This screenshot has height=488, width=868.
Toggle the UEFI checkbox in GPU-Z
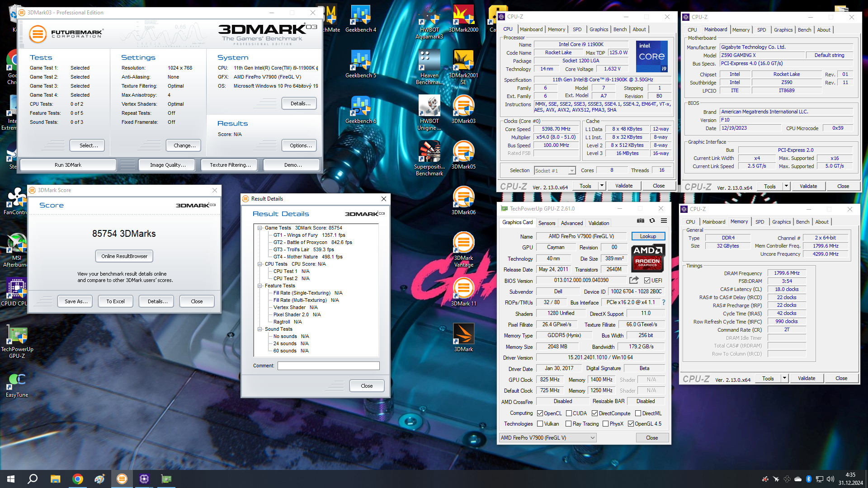[x=647, y=280]
